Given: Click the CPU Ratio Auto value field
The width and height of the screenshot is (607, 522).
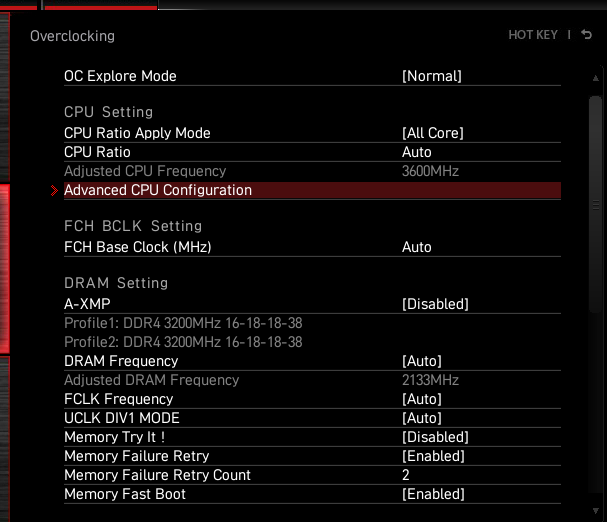Looking at the screenshot, I should coord(417,152).
